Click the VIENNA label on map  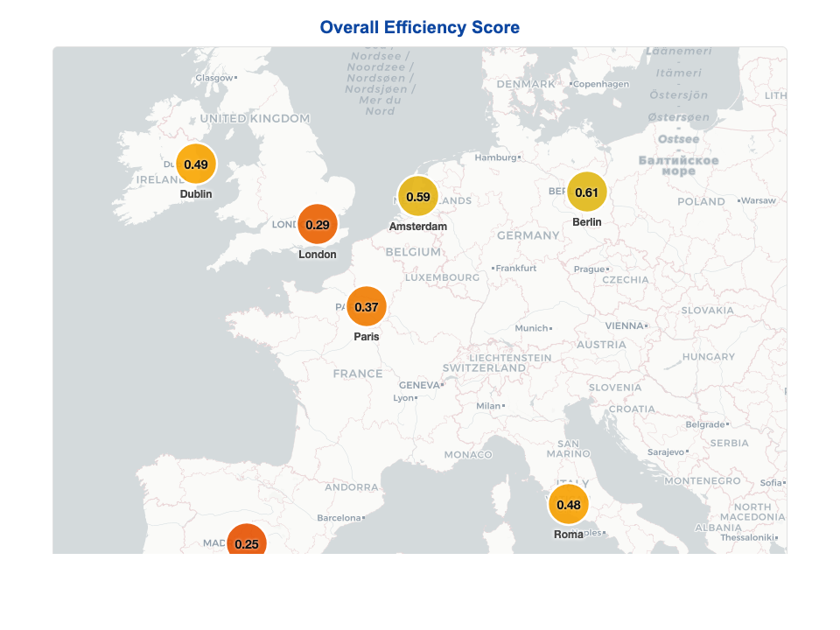click(x=626, y=325)
